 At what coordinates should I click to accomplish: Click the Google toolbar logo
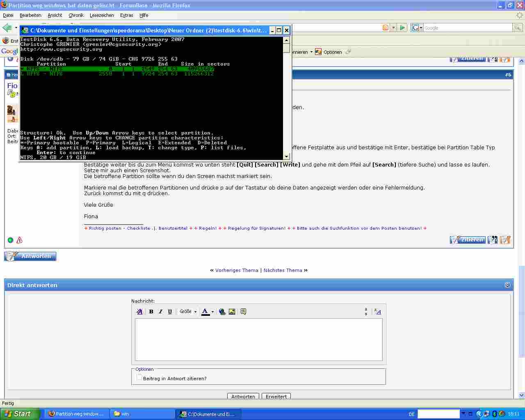coord(9,51)
